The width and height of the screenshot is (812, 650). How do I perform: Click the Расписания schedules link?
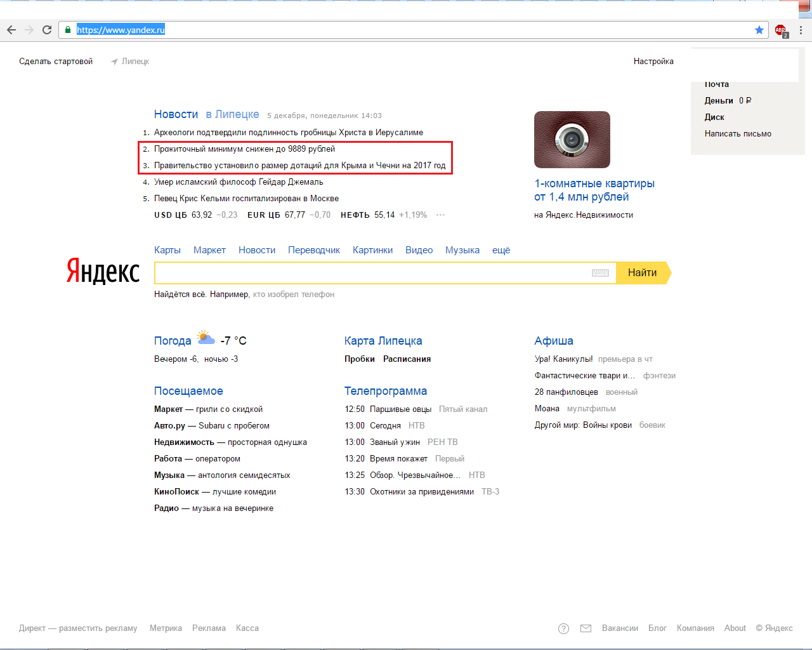[407, 359]
